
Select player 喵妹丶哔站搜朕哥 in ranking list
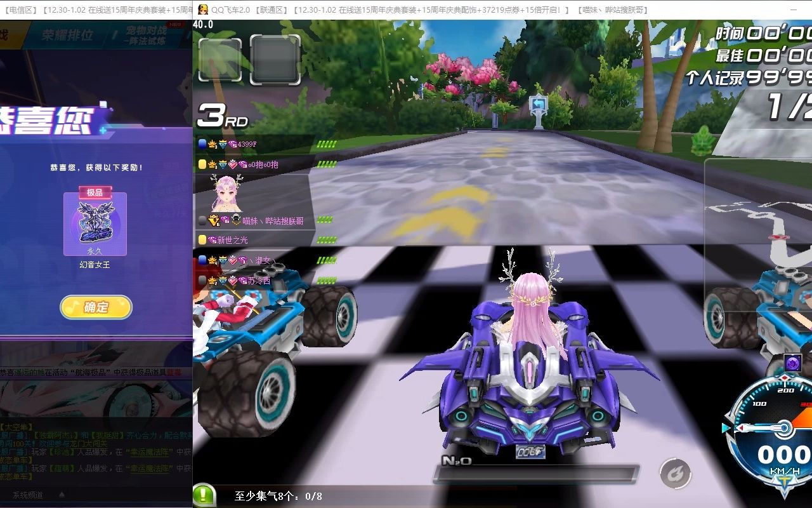click(x=273, y=221)
